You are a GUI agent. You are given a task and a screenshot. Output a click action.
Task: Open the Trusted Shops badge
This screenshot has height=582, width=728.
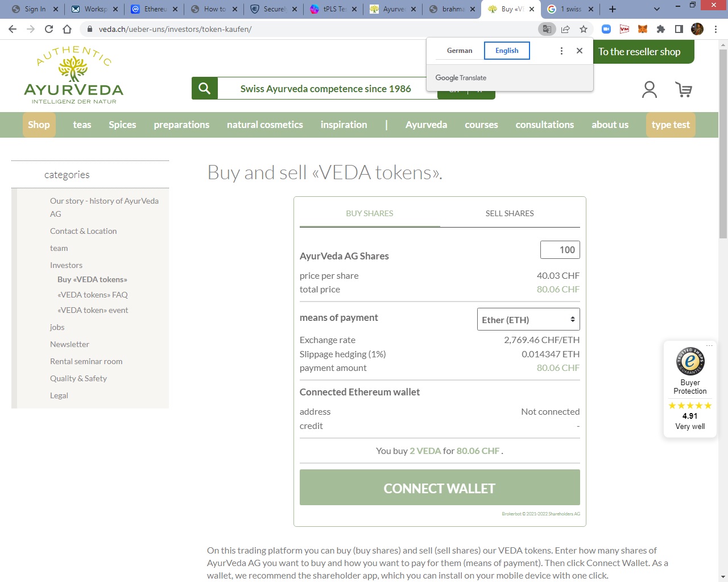click(690, 389)
